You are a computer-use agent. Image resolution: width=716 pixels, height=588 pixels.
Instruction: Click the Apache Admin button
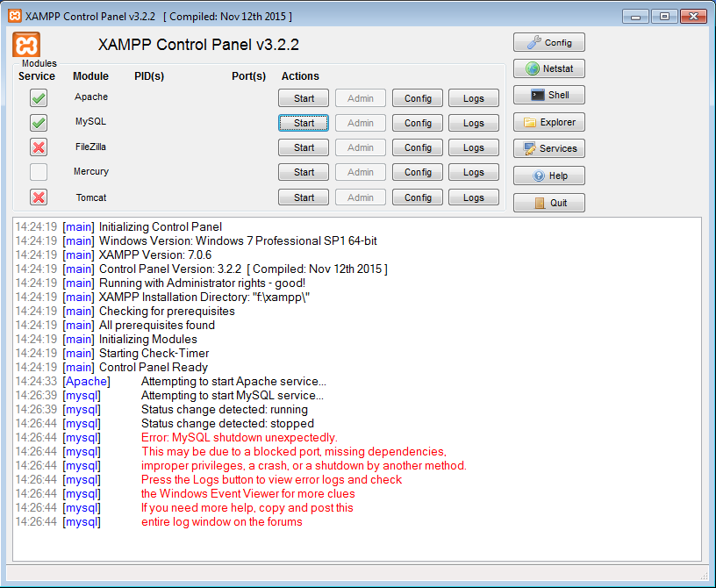(x=361, y=98)
